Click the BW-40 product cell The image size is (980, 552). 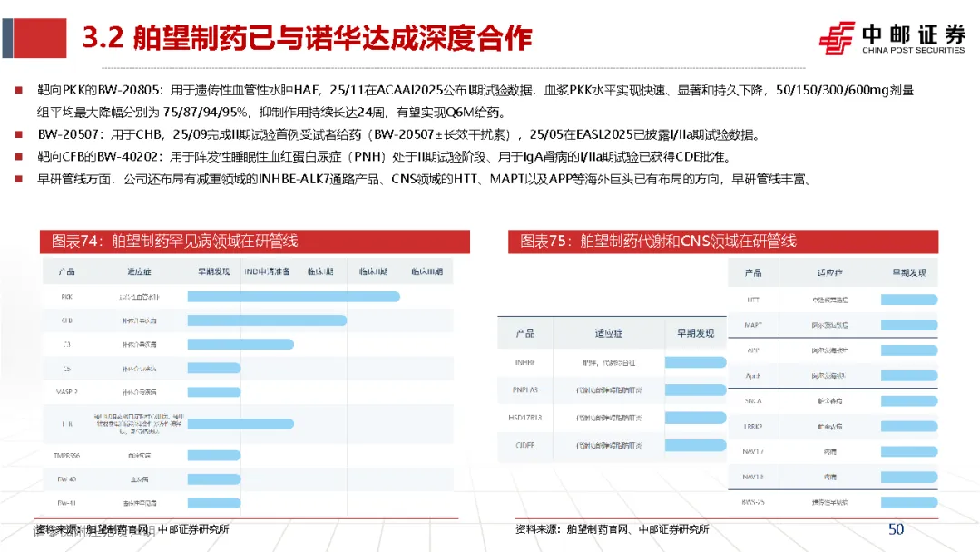click(67, 479)
